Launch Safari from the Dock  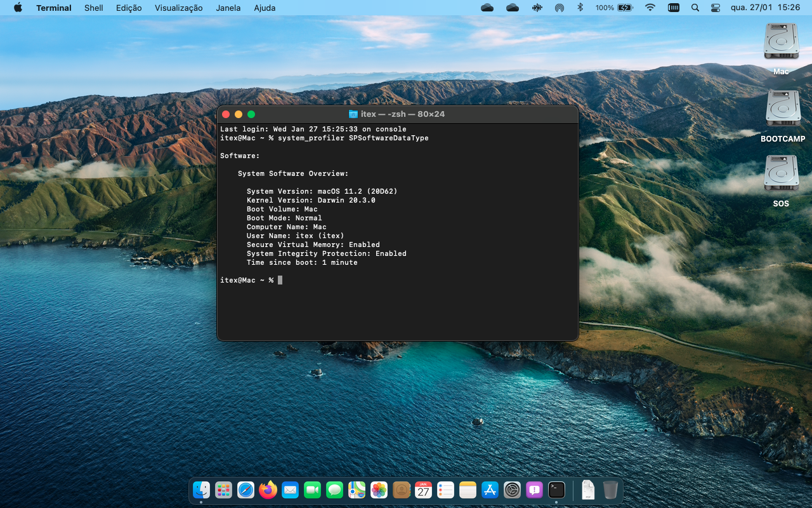[246, 490]
